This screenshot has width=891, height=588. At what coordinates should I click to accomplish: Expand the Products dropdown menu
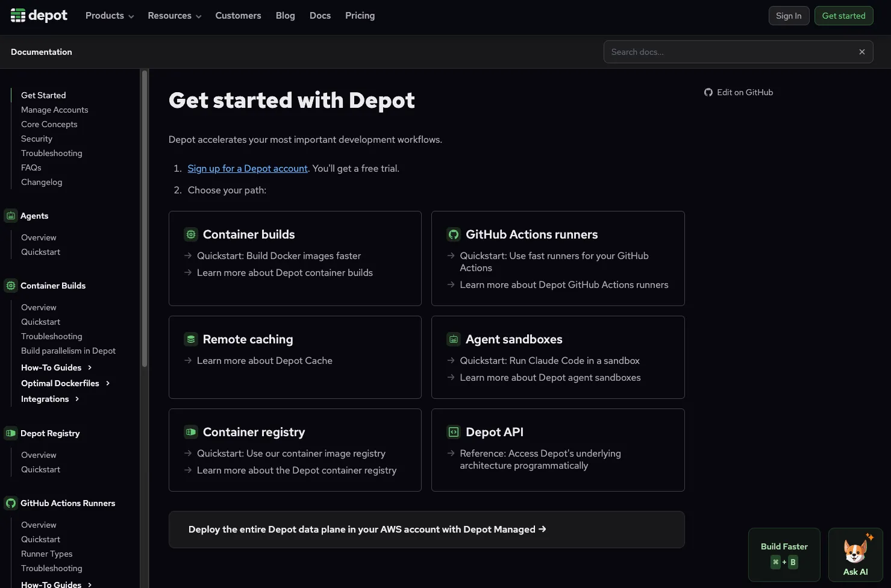110,16
